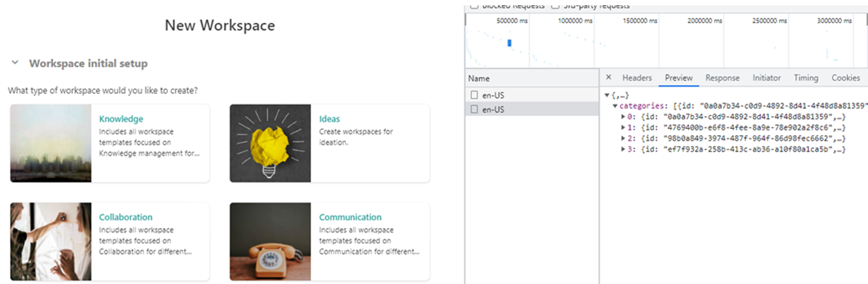
Task: Select the first en-US network request
Action: point(531,95)
